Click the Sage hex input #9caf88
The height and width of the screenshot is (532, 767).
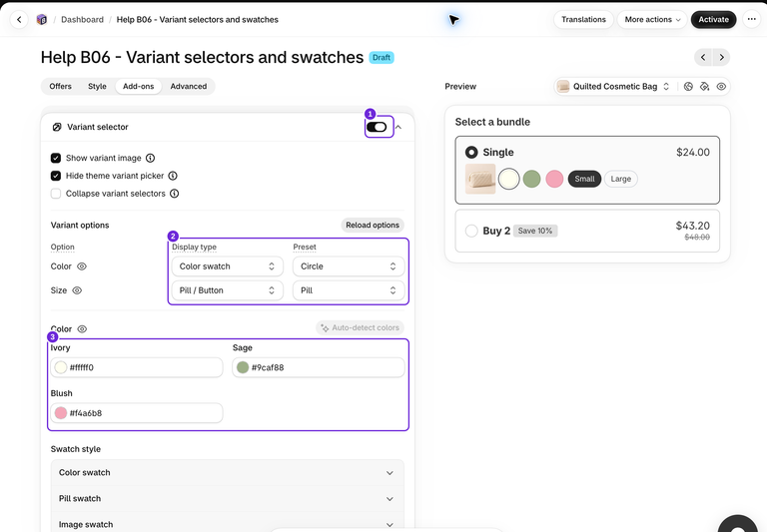[x=319, y=367]
